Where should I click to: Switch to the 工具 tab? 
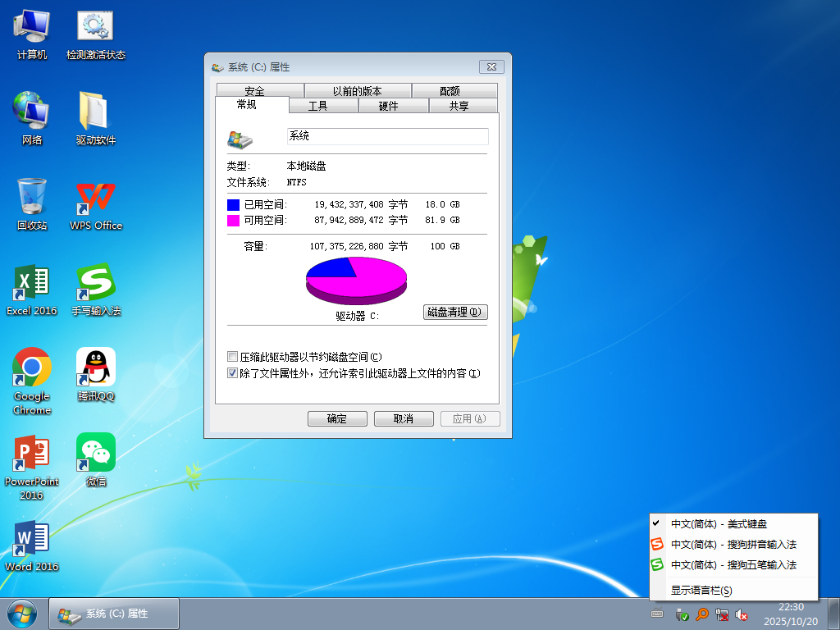tap(317, 106)
